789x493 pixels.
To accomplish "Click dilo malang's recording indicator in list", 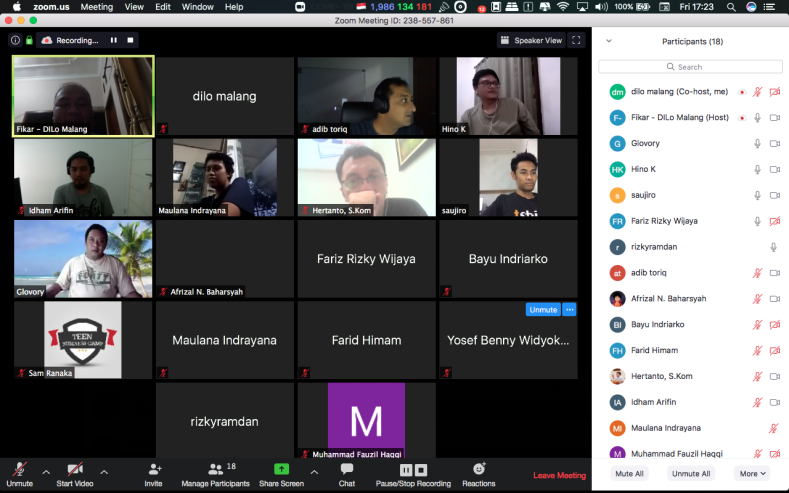I will coord(742,92).
